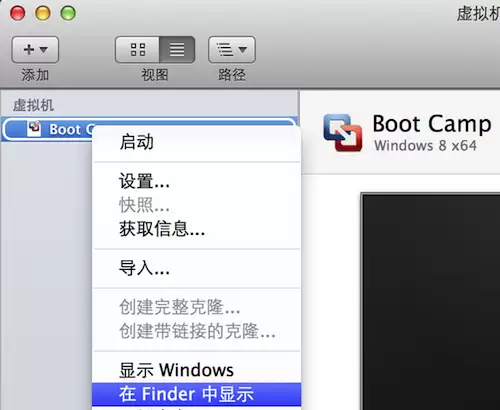This screenshot has height=410, width=500.
Task: Click the Boot Camp title text
Action: pos(432,124)
